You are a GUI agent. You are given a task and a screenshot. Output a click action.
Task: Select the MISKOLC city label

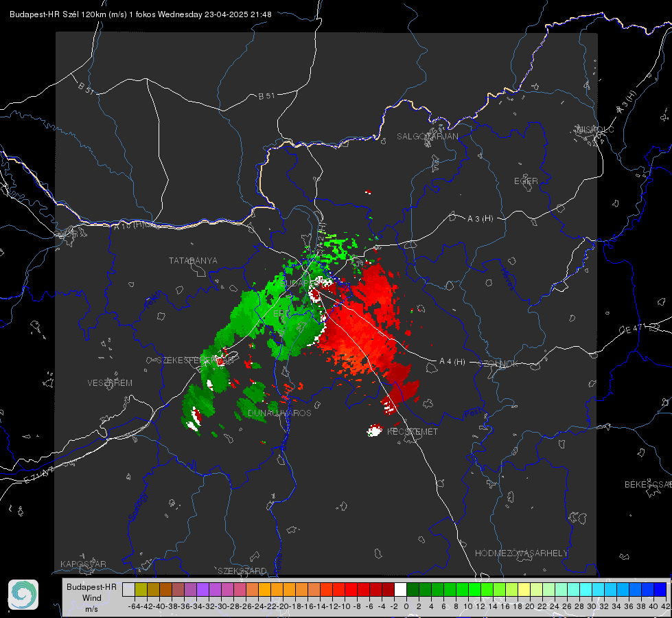click(x=595, y=129)
